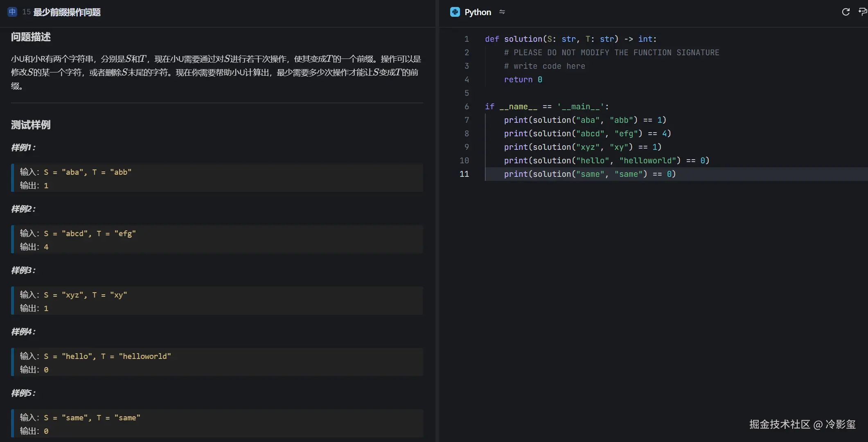This screenshot has height=442, width=868.
Task: Click the wrap-line icon at top right
Action: [x=863, y=12]
